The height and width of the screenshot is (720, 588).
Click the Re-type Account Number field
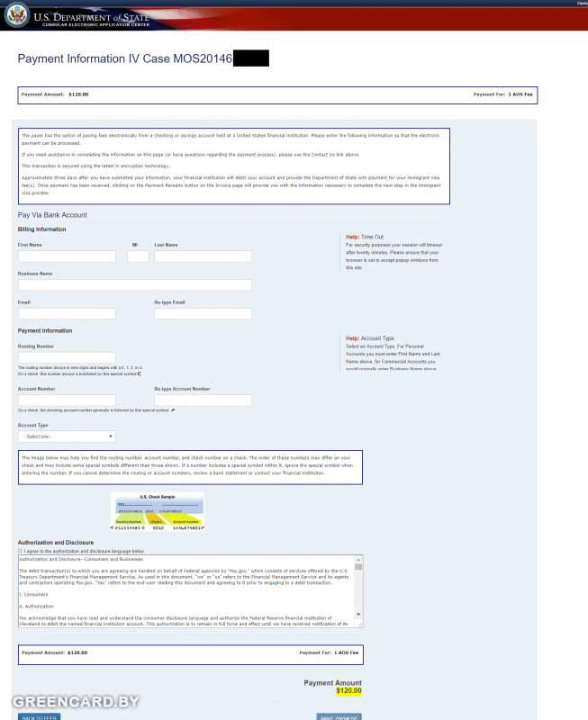click(203, 400)
